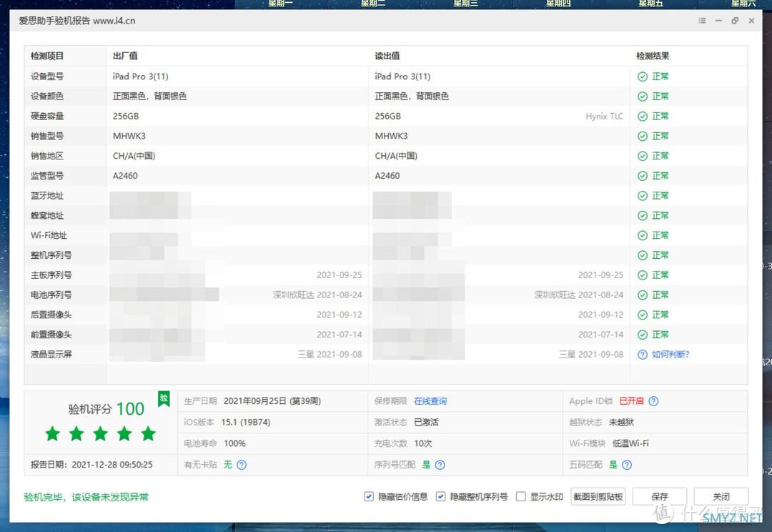The height and width of the screenshot is (532, 772).
Task: Click the green check icon in 后置摄像头 row
Action: click(x=643, y=315)
